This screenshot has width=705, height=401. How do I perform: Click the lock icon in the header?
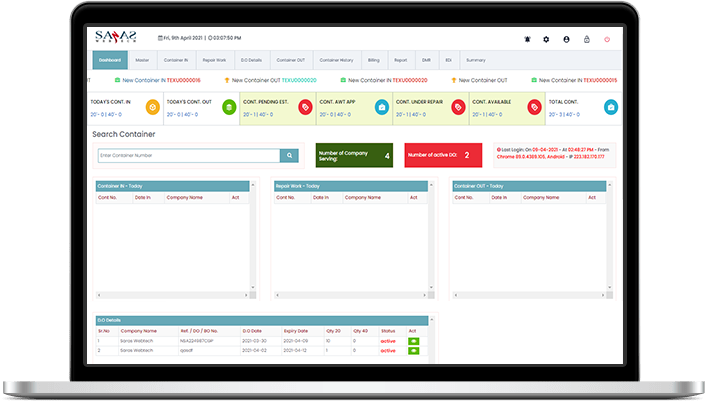586,39
